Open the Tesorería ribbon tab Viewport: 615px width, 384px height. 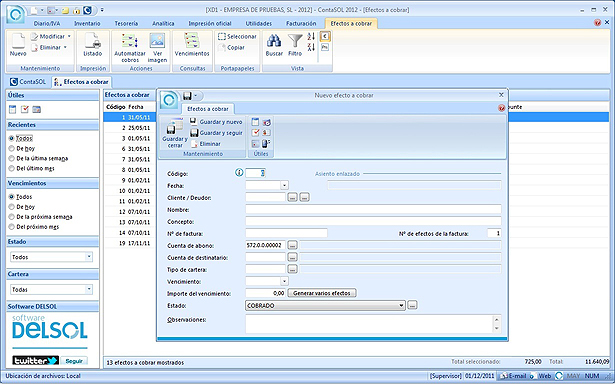(x=126, y=24)
